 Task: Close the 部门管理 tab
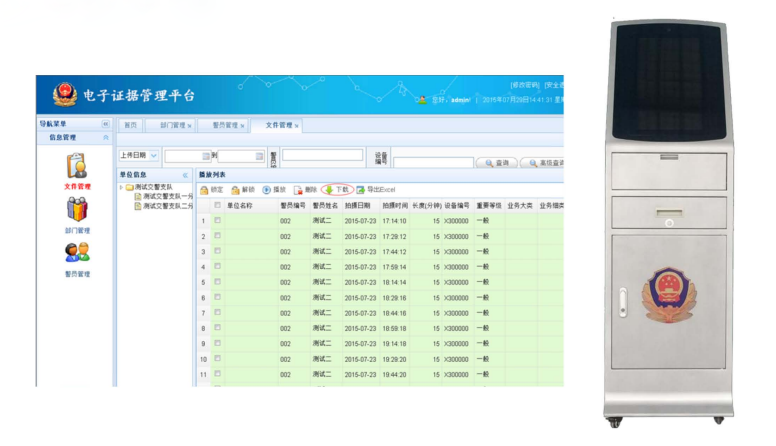[190, 126]
